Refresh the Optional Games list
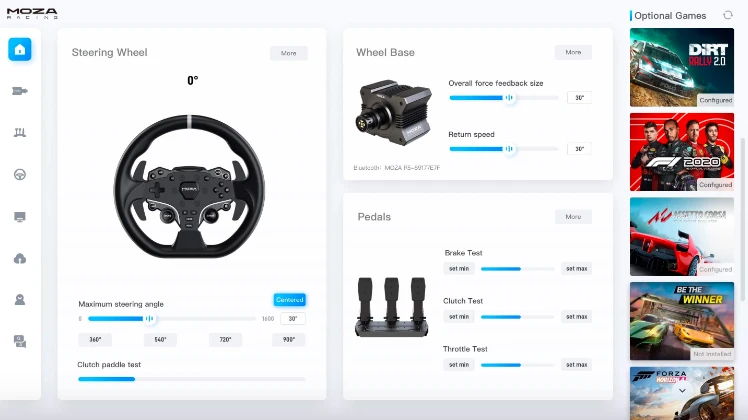Viewport: 748px width, 420px height. [727, 15]
